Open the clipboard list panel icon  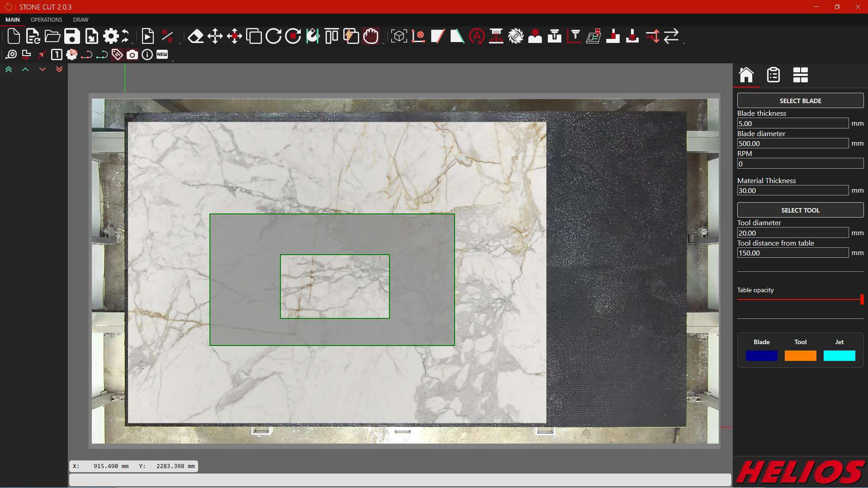click(773, 75)
